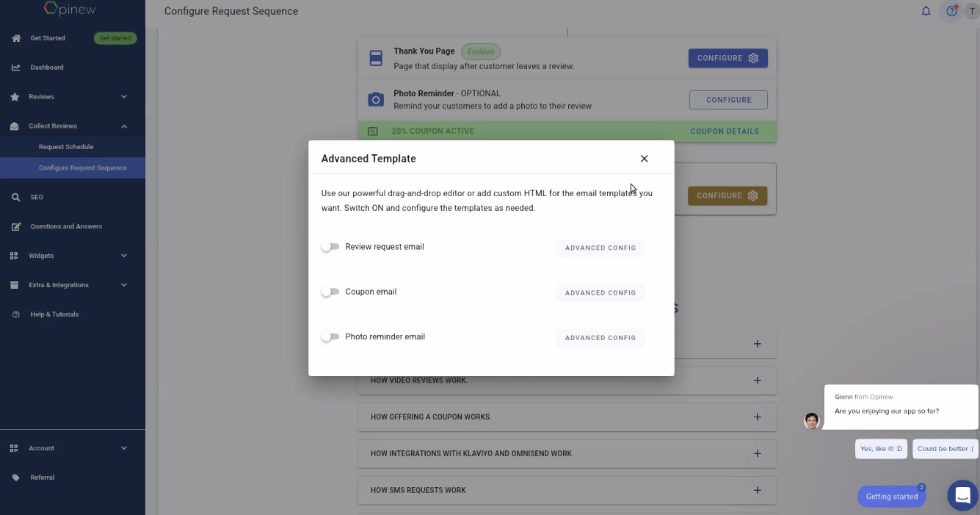The image size is (980, 515).
Task: Expand the Extra & Integrations chevron
Action: point(123,285)
